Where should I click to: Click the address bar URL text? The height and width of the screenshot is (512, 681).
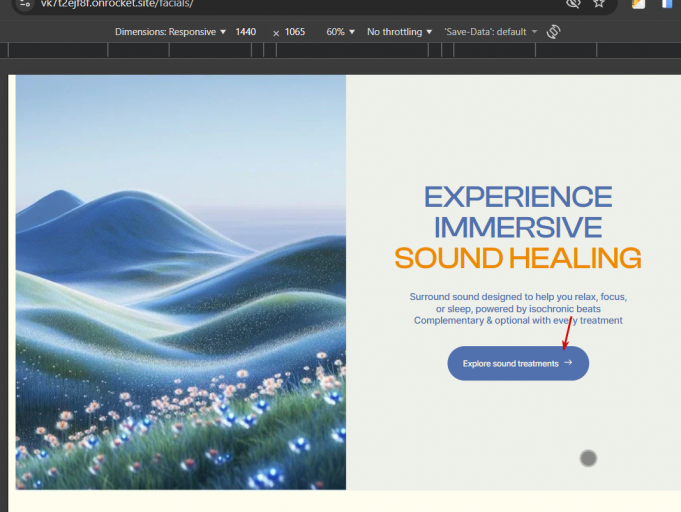117,4
